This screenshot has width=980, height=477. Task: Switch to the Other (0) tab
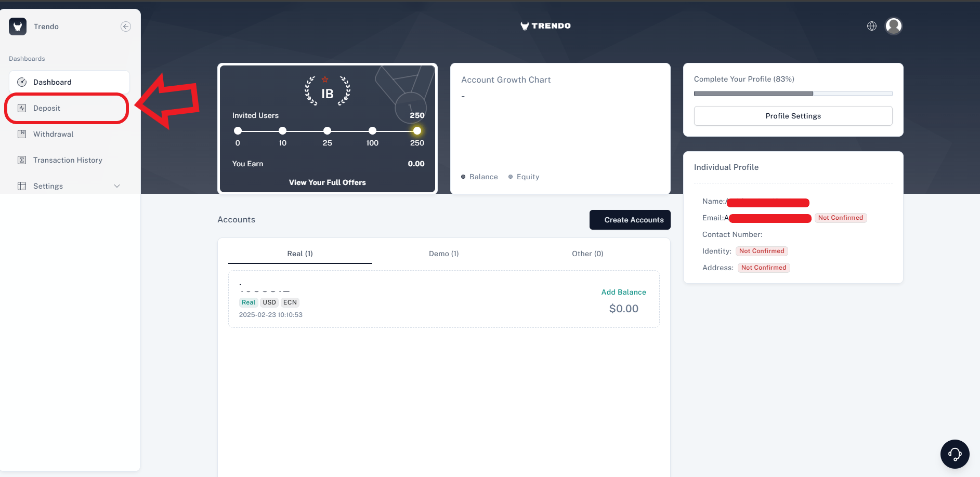587,254
